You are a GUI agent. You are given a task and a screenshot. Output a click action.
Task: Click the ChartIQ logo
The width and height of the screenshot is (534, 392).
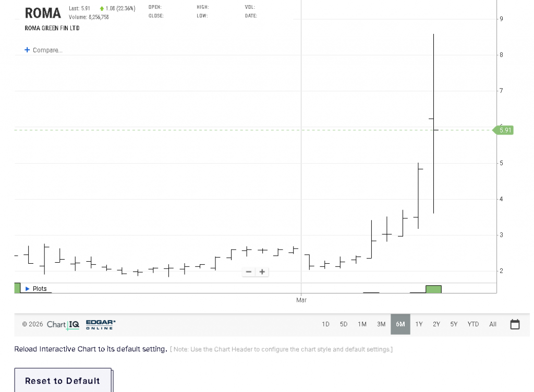[63, 324]
